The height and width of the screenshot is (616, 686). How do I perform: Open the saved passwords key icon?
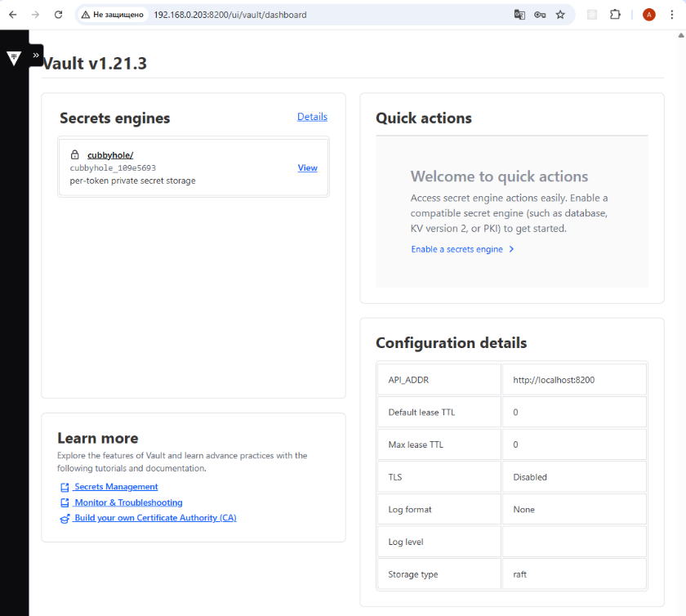(540, 15)
